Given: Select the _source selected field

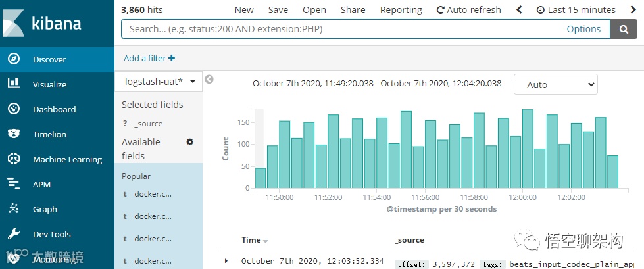Looking at the screenshot, I should [148, 124].
